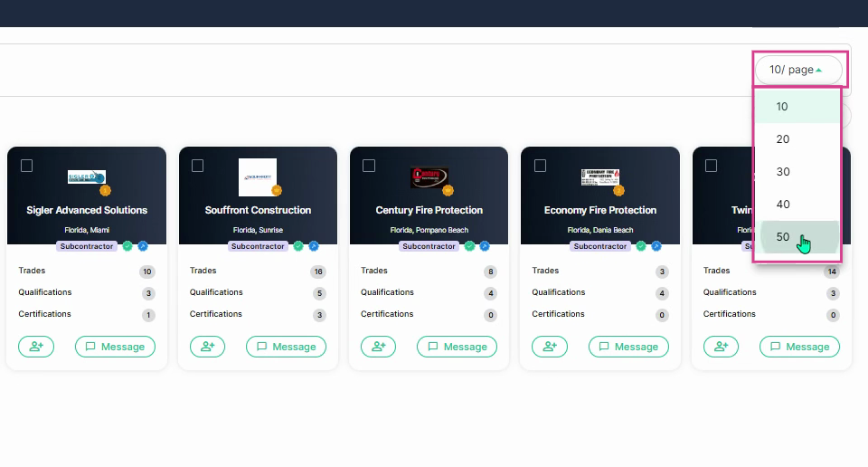The width and height of the screenshot is (868, 467).
Task: Click Florida, Miami location text
Action: pyautogui.click(x=87, y=230)
